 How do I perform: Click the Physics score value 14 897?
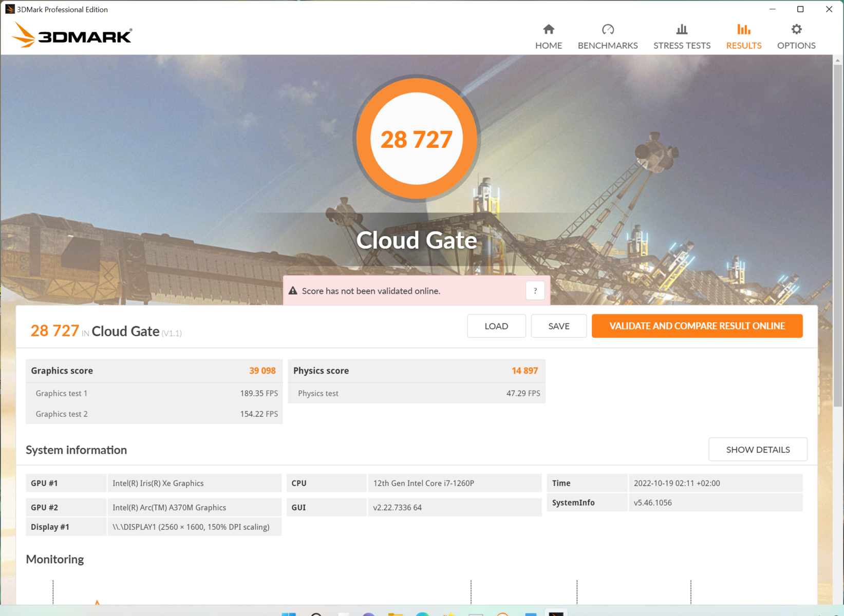coord(524,371)
